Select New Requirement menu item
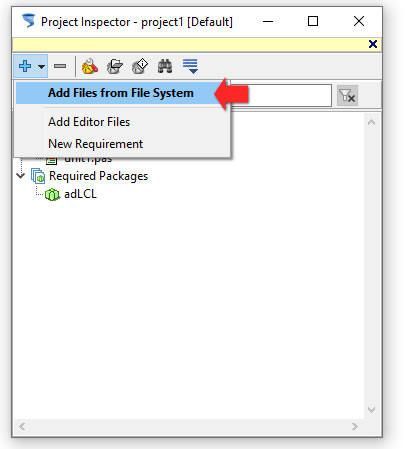The height and width of the screenshot is (449, 414). [95, 144]
